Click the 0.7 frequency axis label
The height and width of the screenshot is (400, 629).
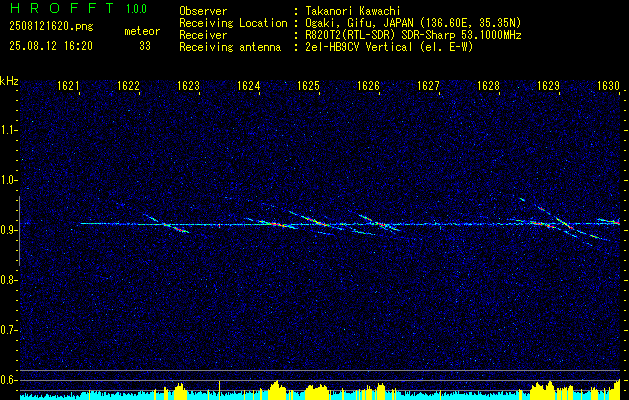(x=7, y=330)
